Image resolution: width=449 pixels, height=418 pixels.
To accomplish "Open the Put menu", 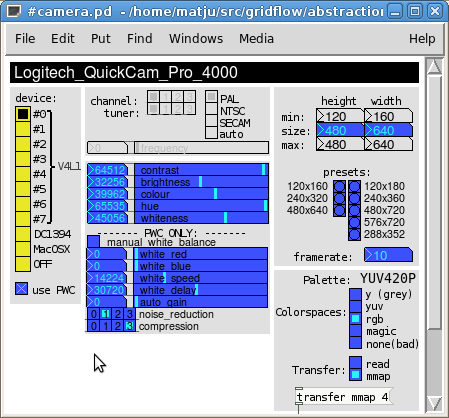I will (101, 39).
